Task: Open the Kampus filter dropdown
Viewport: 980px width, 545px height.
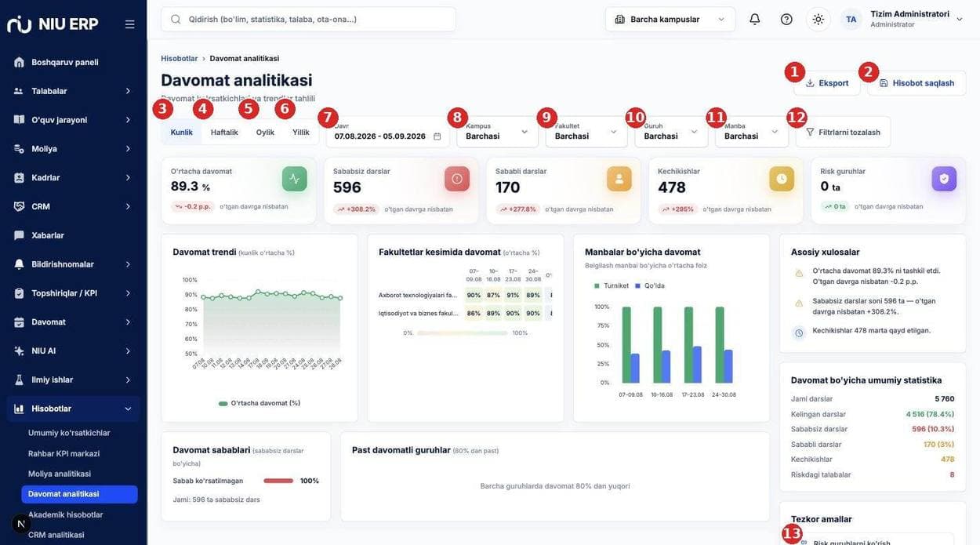Action: [x=498, y=132]
